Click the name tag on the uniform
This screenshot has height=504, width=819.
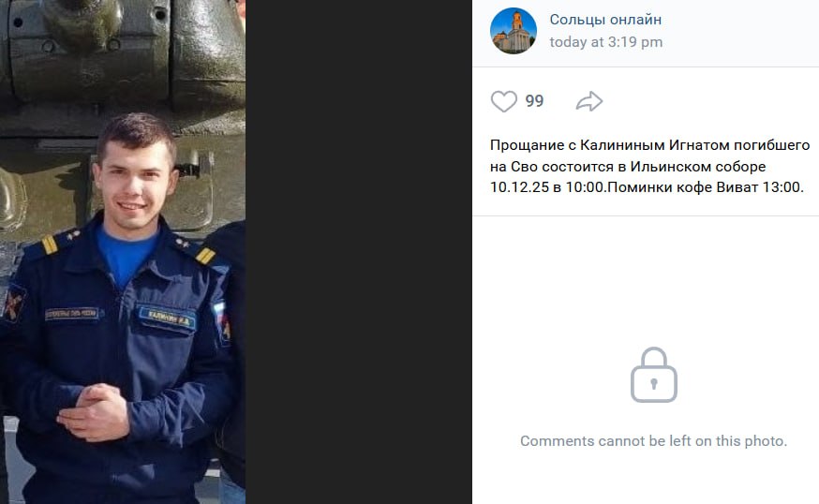click(x=168, y=317)
